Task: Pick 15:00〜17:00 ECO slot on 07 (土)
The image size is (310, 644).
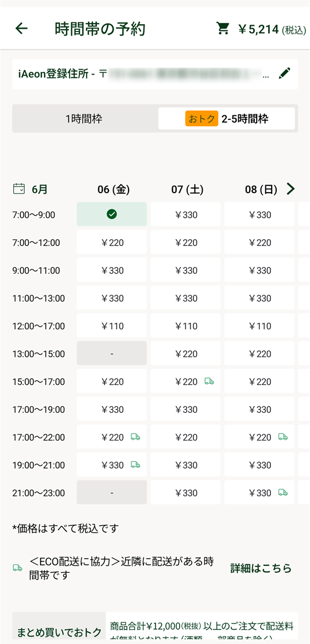Action: click(x=185, y=381)
